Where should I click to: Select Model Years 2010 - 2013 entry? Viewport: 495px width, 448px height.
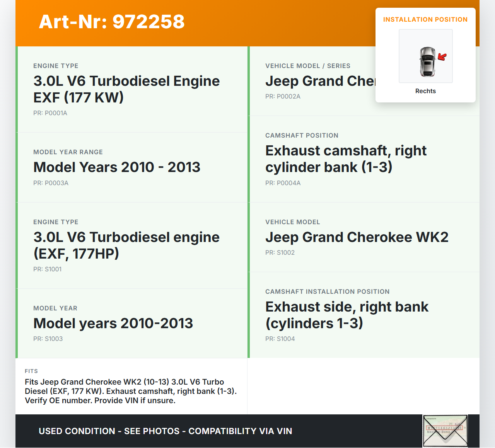(x=117, y=167)
